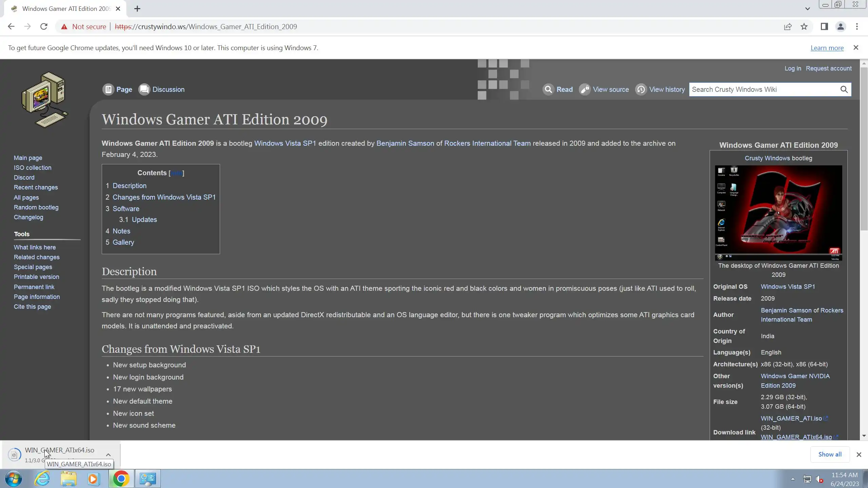Open the Chrome profile icon
This screenshot has width=868, height=488.
point(841,26)
